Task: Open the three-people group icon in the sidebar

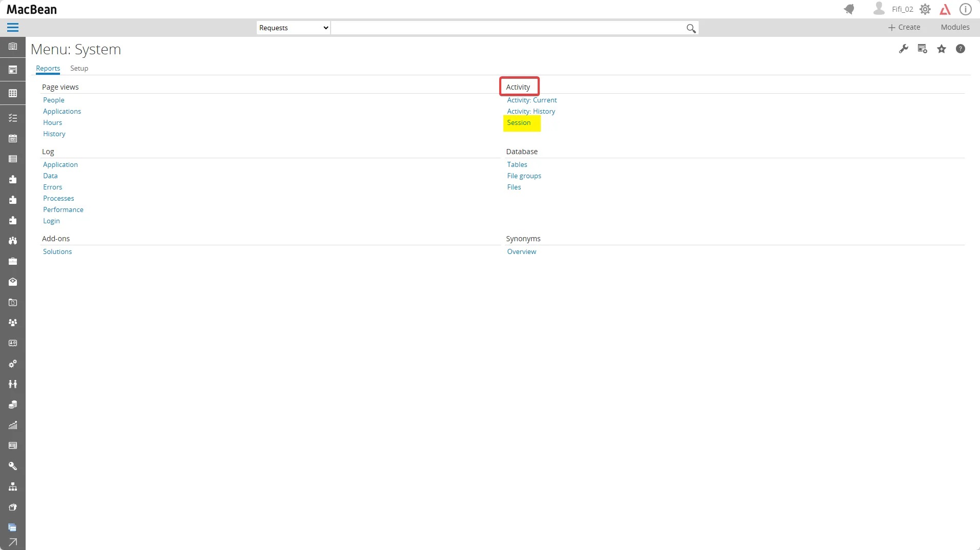Action: [13, 323]
